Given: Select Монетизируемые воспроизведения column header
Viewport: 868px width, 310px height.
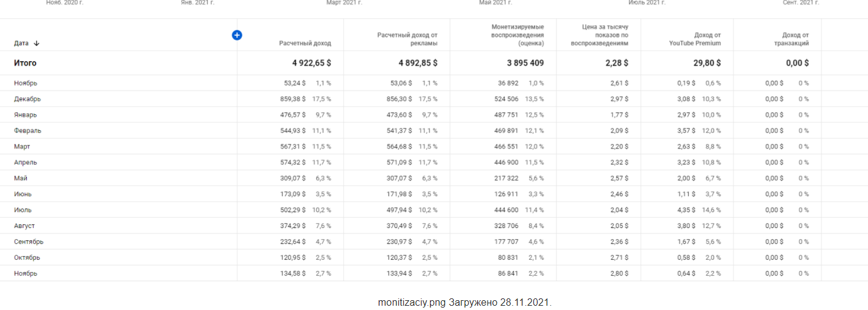Looking at the screenshot, I should pyautogui.click(x=517, y=35).
